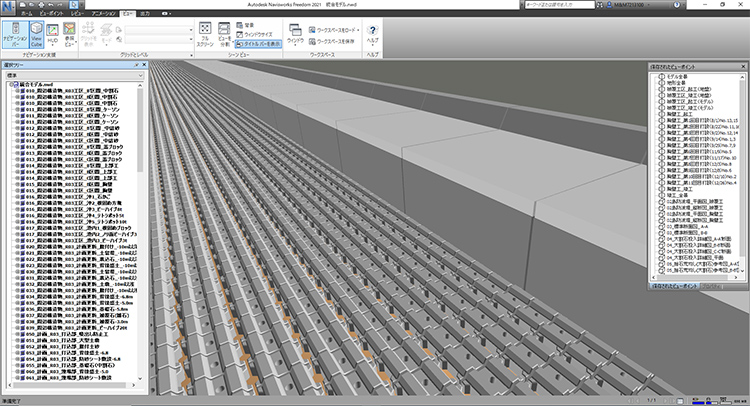Open the 参照ビュー (Reference Views) button
Viewport: 750px width, 406px height.
click(x=69, y=34)
